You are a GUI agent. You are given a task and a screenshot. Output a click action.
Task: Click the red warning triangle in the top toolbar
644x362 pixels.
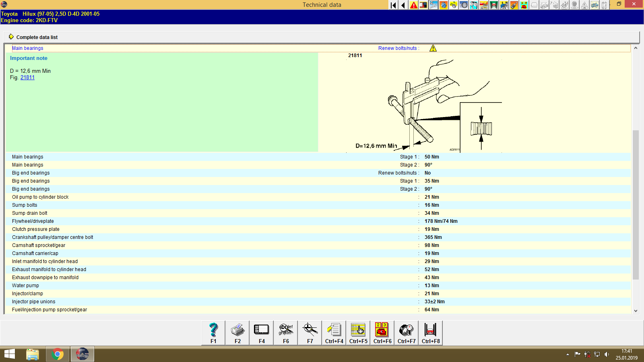[x=413, y=5]
